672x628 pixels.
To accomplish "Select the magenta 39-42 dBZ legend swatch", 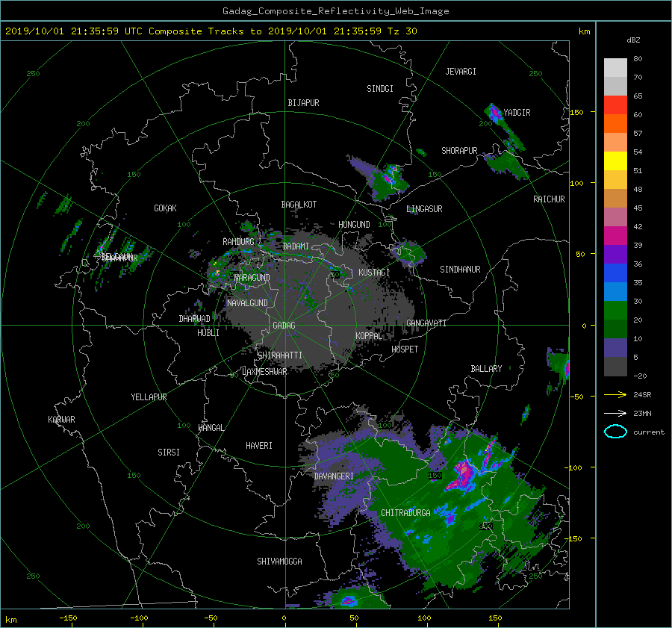I will pos(615,235).
